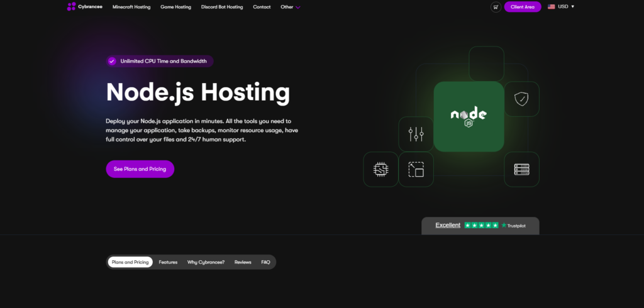The image size is (644, 308).
Task: Click the Client Area button
Action: pyautogui.click(x=523, y=7)
